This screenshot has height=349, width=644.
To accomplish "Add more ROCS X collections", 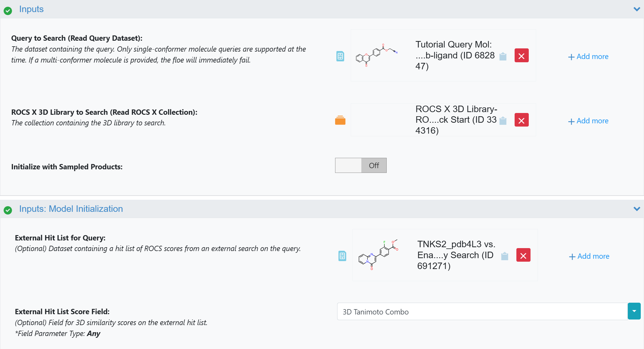I will point(588,121).
